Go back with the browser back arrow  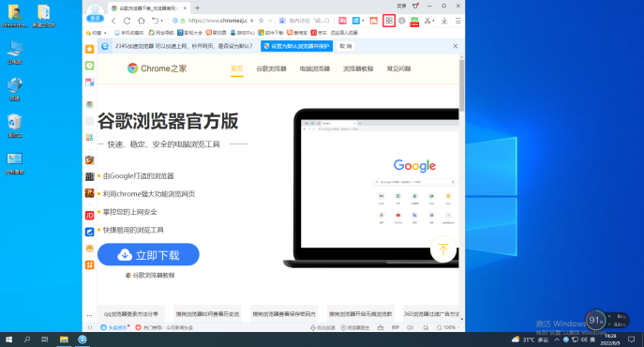coord(113,21)
